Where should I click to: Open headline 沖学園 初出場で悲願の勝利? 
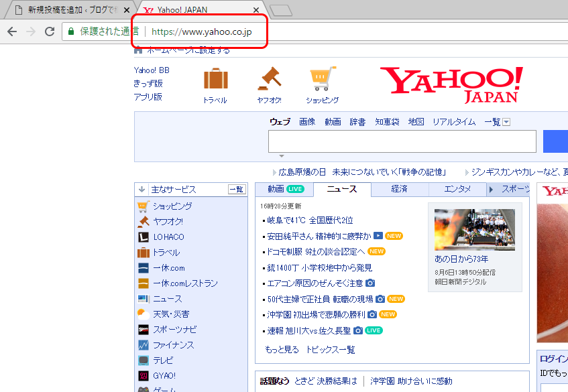pyautogui.click(x=316, y=315)
